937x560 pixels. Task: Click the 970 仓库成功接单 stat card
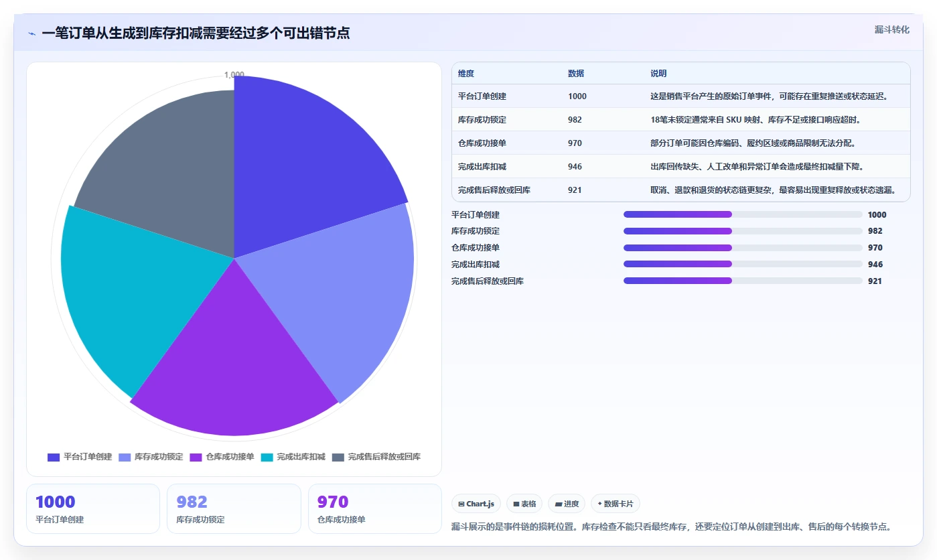375,509
